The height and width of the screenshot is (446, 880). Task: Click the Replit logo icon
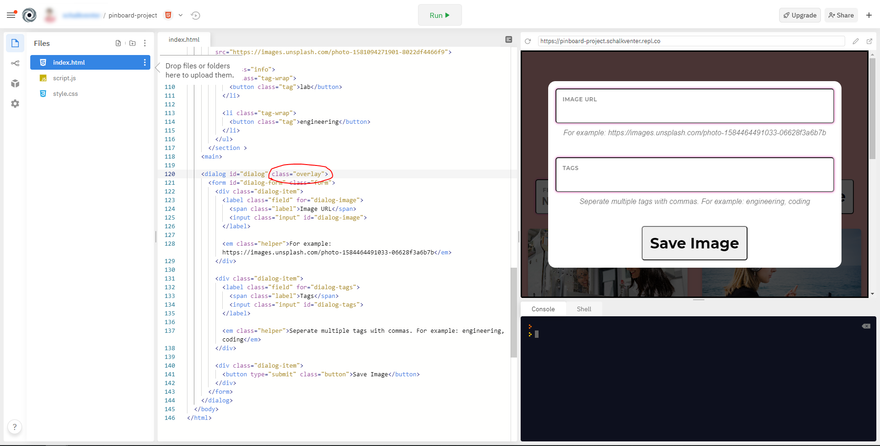[x=29, y=15]
